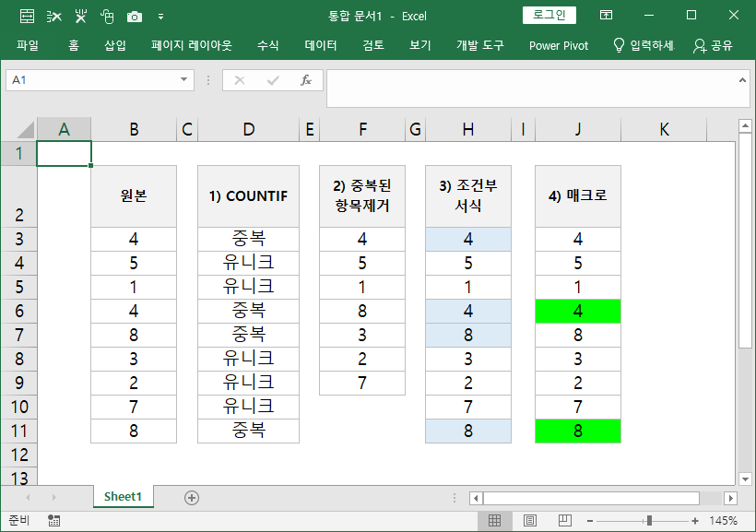Open the 페이지 레이아웃 ribbon tab
This screenshot has width=756, height=532.
click(192, 45)
